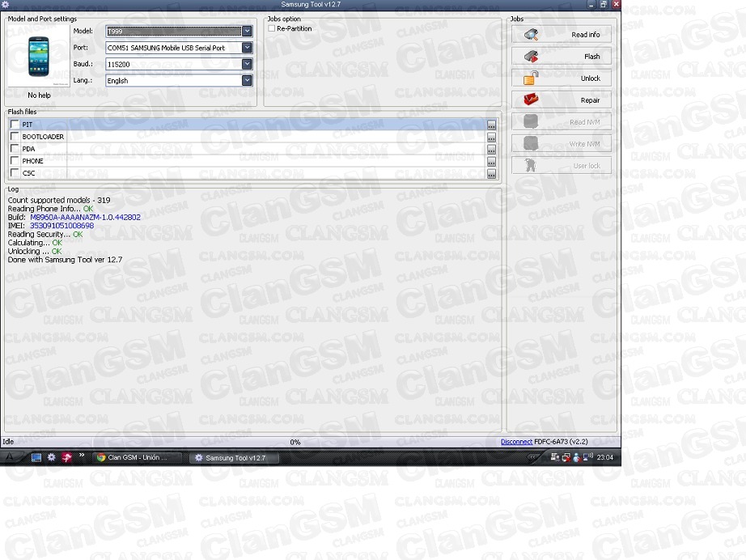The width and height of the screenshot is (746, 560).
Task: Click the 'Reading Phone Info... OK' log line
Action: click(x=50, y=209)
